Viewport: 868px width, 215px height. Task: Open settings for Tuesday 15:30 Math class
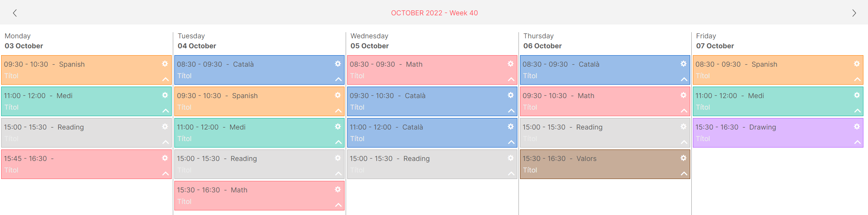(338, 189)
